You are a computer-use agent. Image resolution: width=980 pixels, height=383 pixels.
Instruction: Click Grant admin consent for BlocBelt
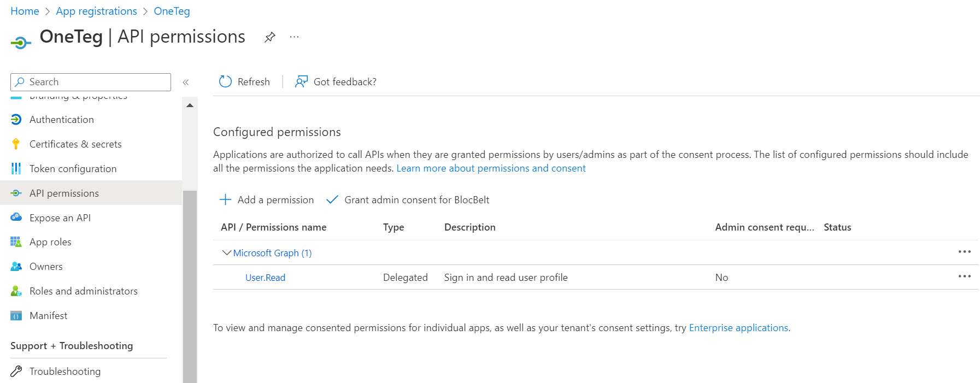click(x=408, y=200)
